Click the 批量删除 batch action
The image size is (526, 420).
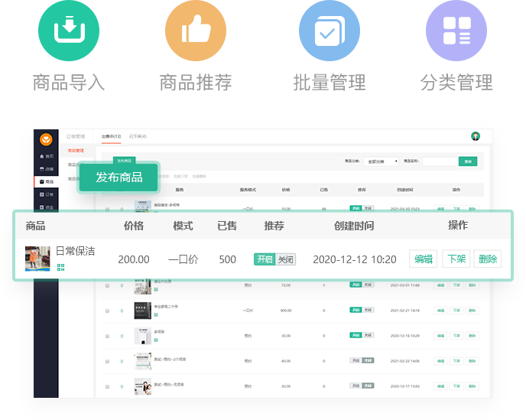(x=200, y=176)
